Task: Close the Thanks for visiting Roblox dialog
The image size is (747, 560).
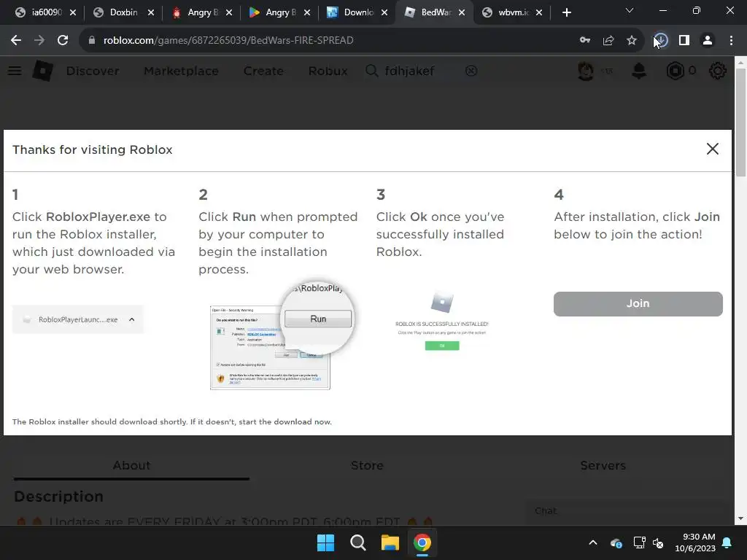Action: click(x=712, y=149)
